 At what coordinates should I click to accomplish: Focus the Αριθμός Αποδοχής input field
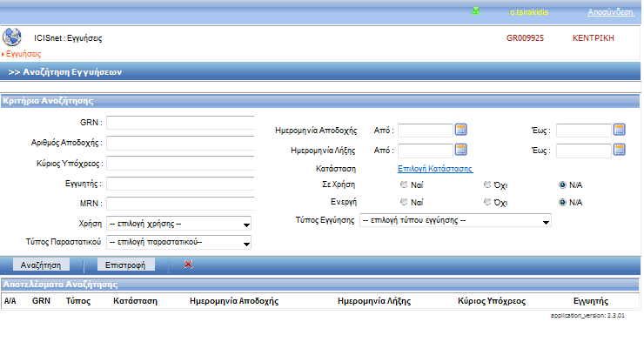[x=180, y=143]
